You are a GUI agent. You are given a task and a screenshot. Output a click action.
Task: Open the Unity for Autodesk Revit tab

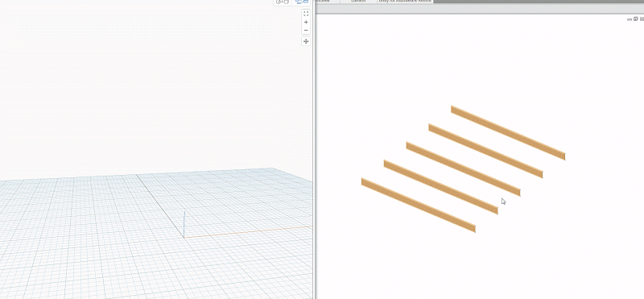[405, 2]
